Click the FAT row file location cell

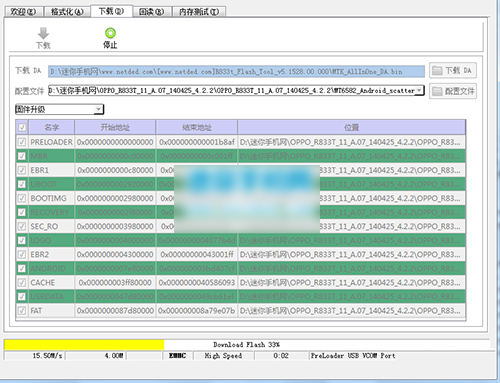coord(352,311)
